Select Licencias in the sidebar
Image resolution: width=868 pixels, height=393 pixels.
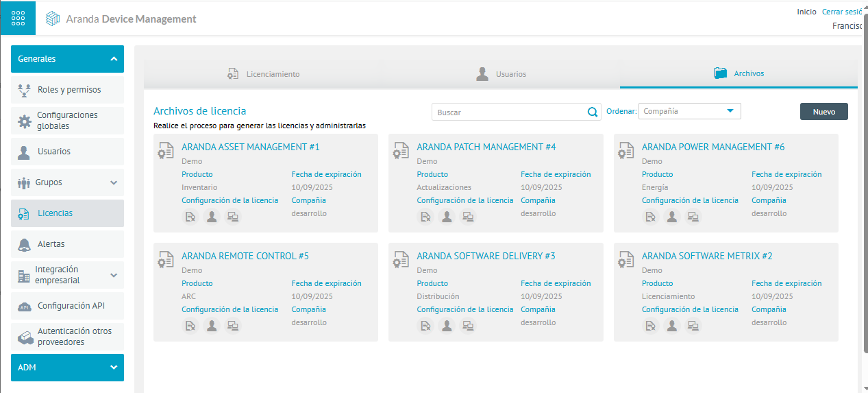click(67, 213)
